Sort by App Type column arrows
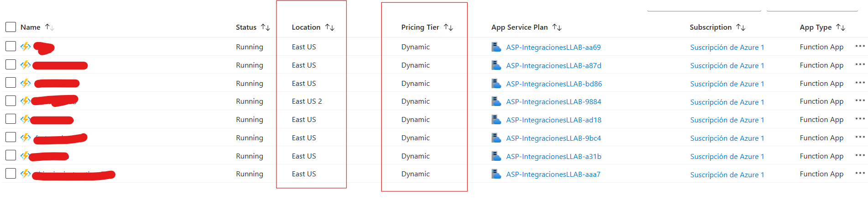868x201 pixels. [841, 27]
